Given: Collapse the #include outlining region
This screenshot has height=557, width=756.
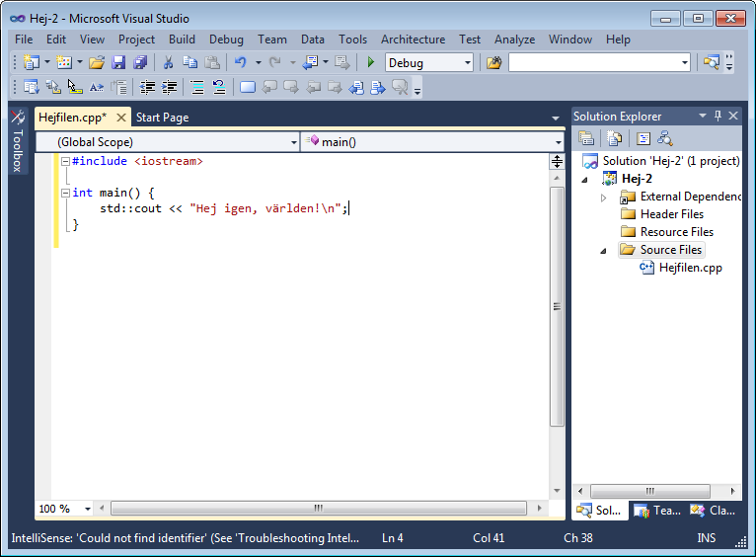Looking at the screenshot, I should 65,162.
